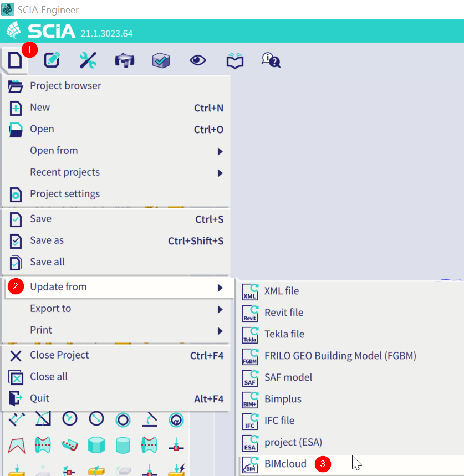Select yellow block load with lightning bolt
This screenshot has width=464, height=476.
(176, 469)
